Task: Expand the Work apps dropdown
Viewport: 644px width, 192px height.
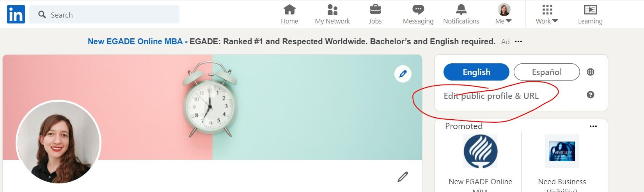Action: coord(547,14)
